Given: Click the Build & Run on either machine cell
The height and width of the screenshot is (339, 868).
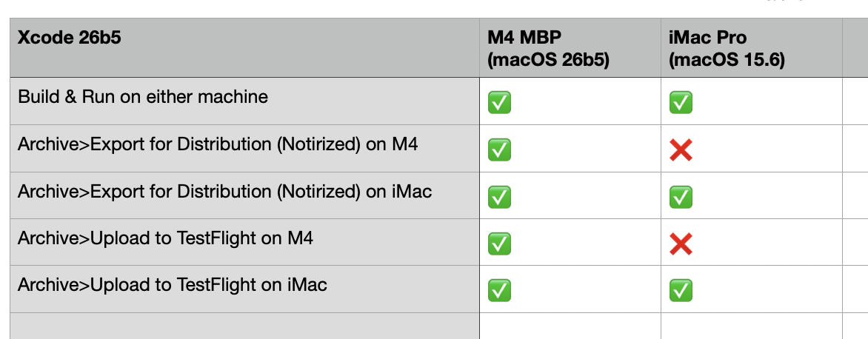Looking at the screenshot, I should click(x=244, y=101).
